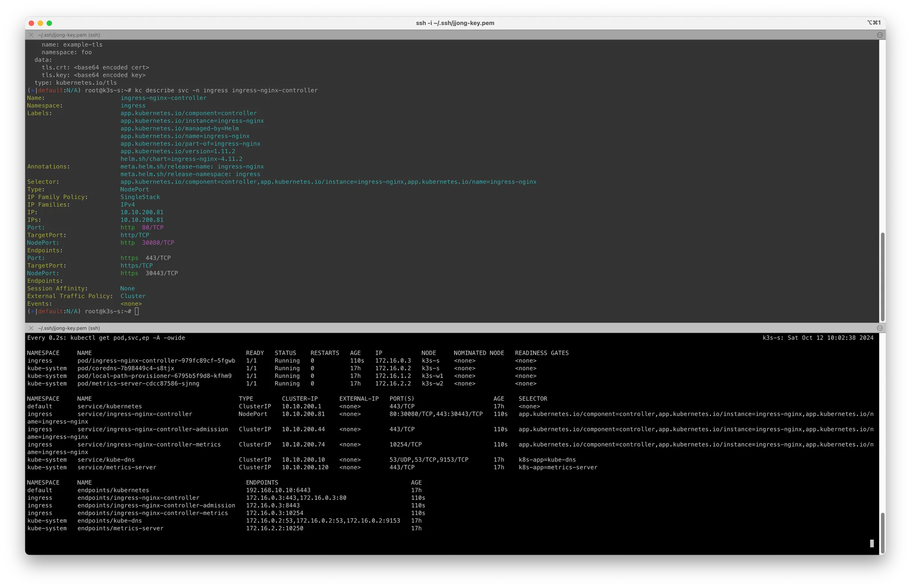
Task: Click the bottom pane's vertical scrollbar thumb
Action: (x=883, y=532)
